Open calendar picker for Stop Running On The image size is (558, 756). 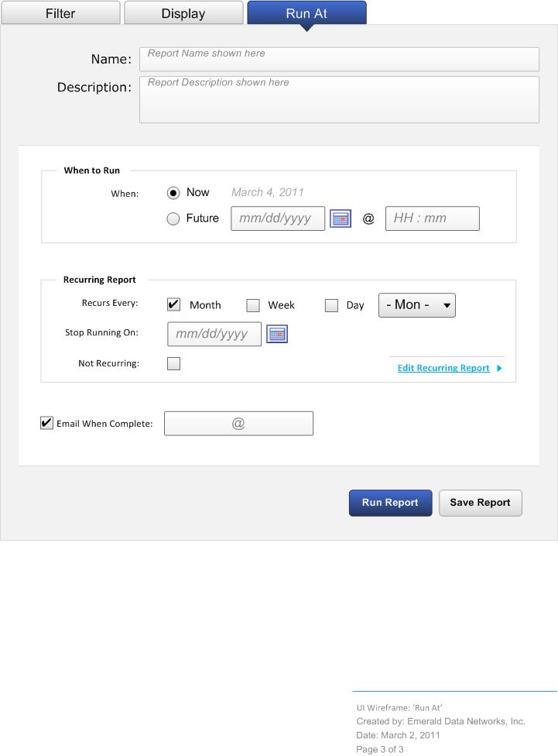[277, 334]
